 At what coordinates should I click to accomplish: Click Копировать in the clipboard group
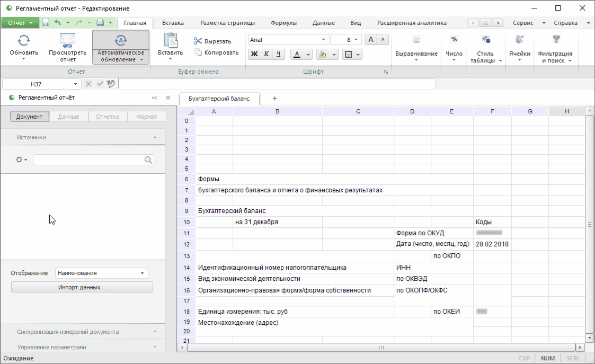coord(216,52)
